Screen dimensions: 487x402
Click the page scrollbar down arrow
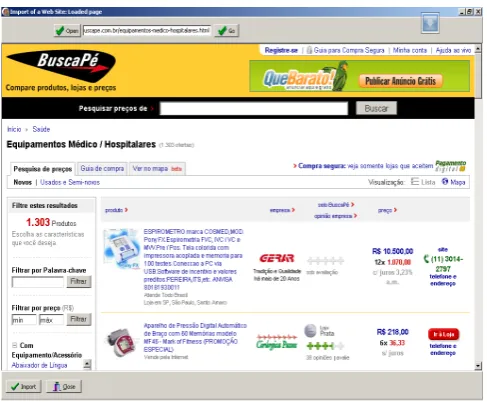click(478, 366)
